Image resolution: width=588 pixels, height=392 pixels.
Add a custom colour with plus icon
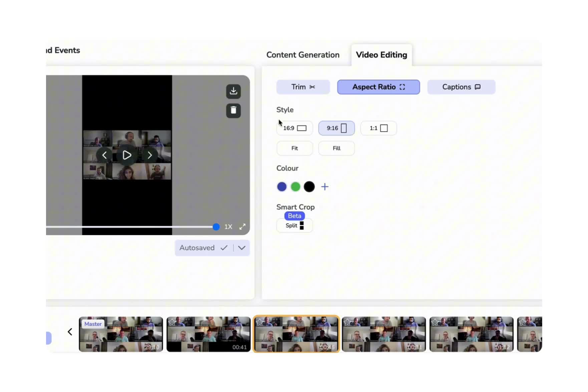325,187
